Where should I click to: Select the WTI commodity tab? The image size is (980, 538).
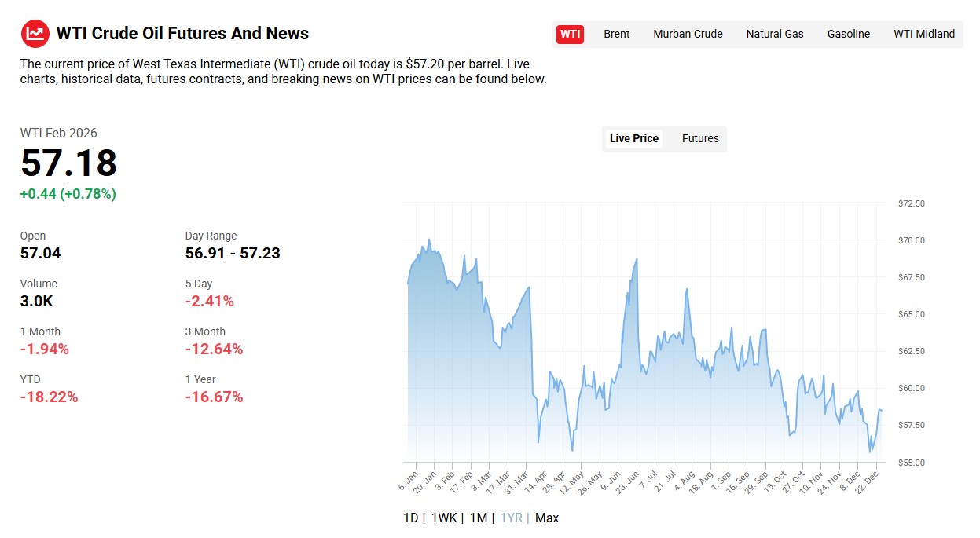tap(570, 34)
